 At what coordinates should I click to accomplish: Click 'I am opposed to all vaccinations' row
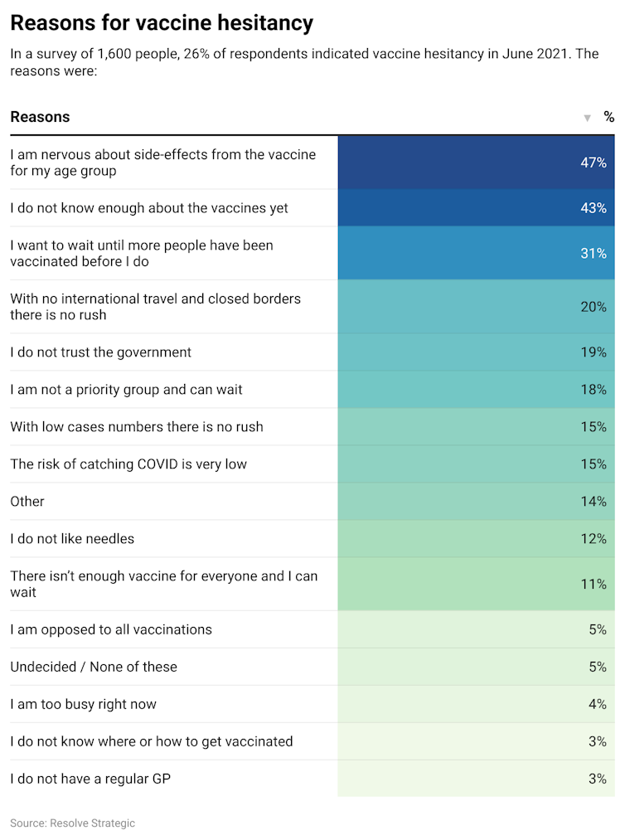pyautogui.click(x=111, y=629)
